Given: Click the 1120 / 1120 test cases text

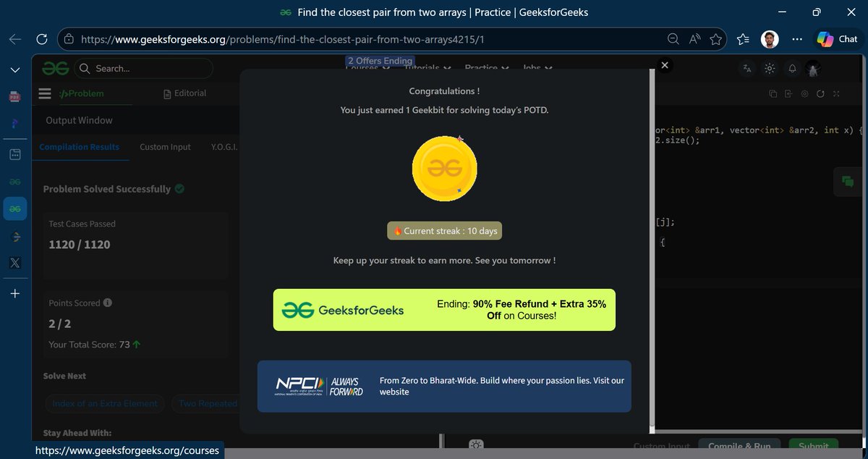Looking at the screenshot, I should (x=80, y=245).
